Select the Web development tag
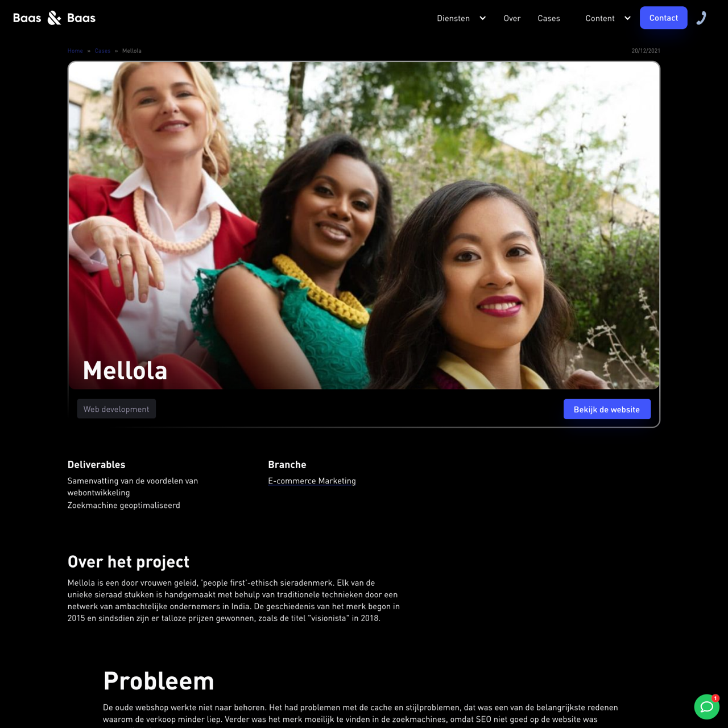 pos(116,409)
